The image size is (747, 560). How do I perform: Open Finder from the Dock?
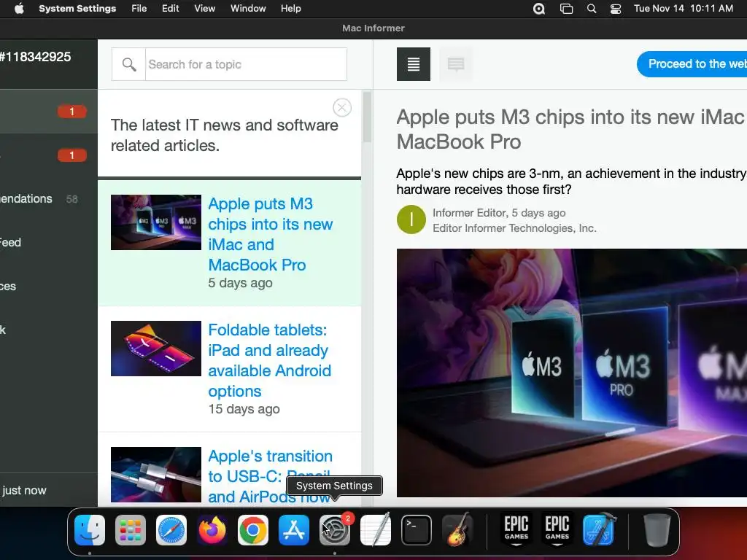90,530
